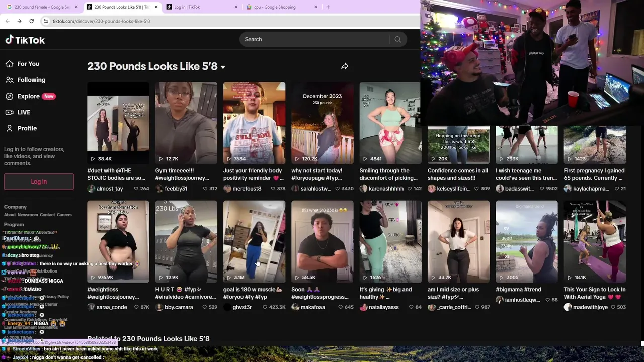The width and height of the screenshot is (644, 362).
Task: Click the search magnifier icon
Action: pyautogui.click(x=398, y=39)
